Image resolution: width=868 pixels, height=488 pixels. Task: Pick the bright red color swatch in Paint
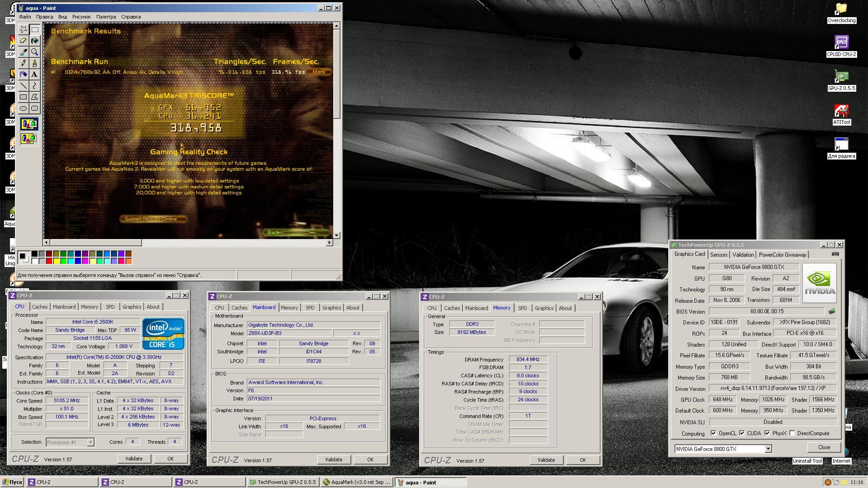[x=49, y=261]
